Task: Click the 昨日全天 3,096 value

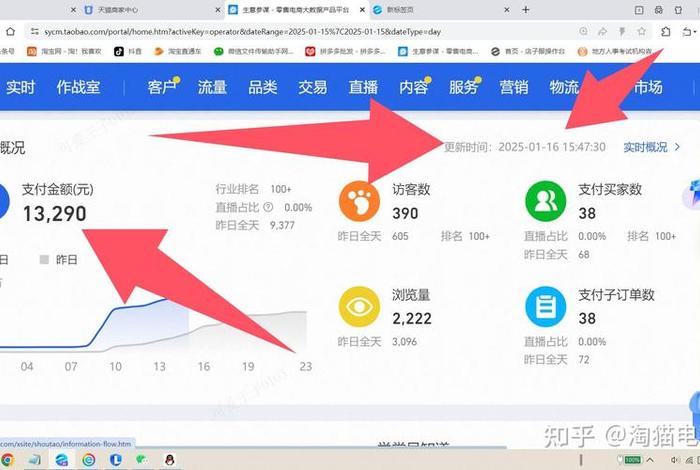Action: 404,342
